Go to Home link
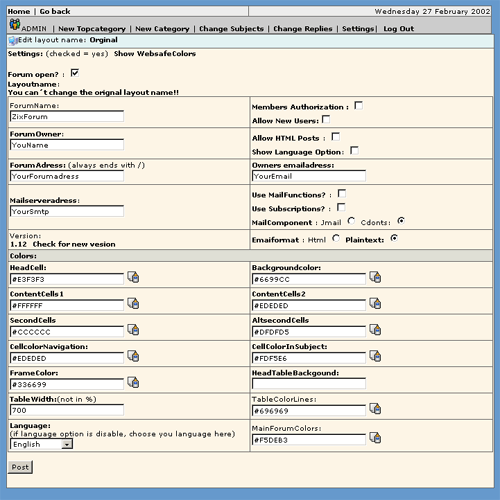The width and height of the screenshot is (500, 500). (x=19, y=12)
